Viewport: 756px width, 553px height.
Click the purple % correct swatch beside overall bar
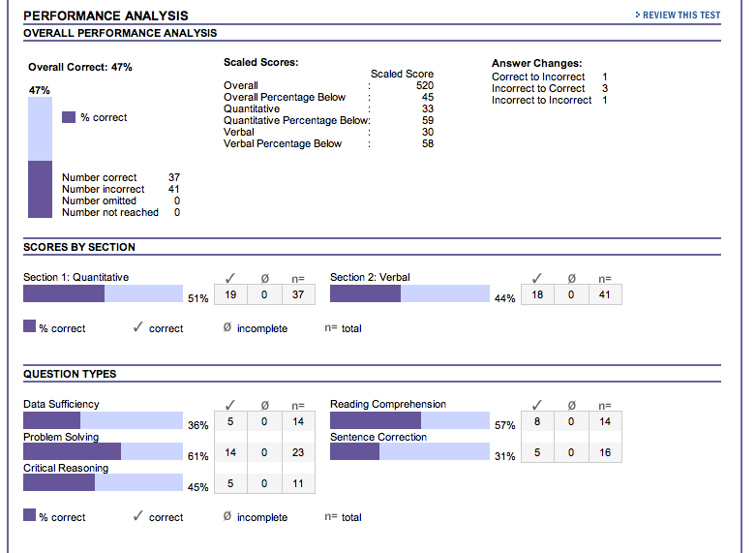click(x=69, y=117)
